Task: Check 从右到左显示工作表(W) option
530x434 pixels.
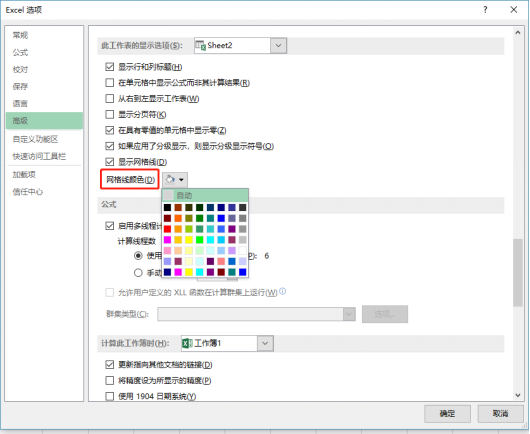Action: click(110, 98)
